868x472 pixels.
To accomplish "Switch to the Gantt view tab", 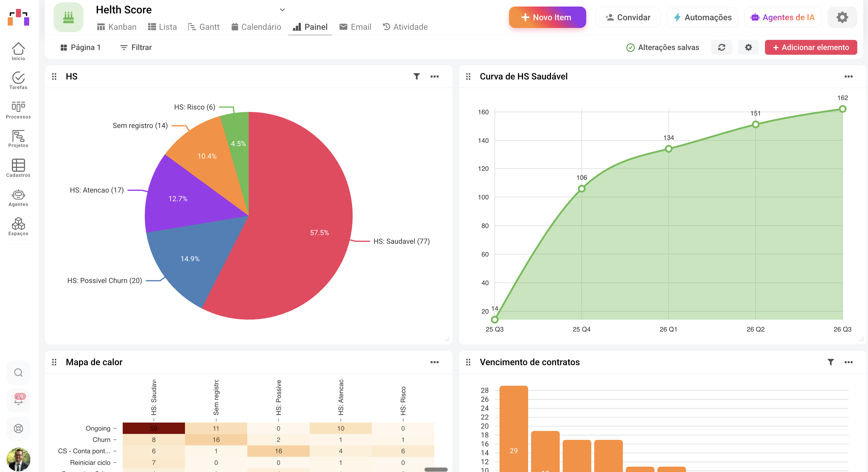I will click(203, 27).
